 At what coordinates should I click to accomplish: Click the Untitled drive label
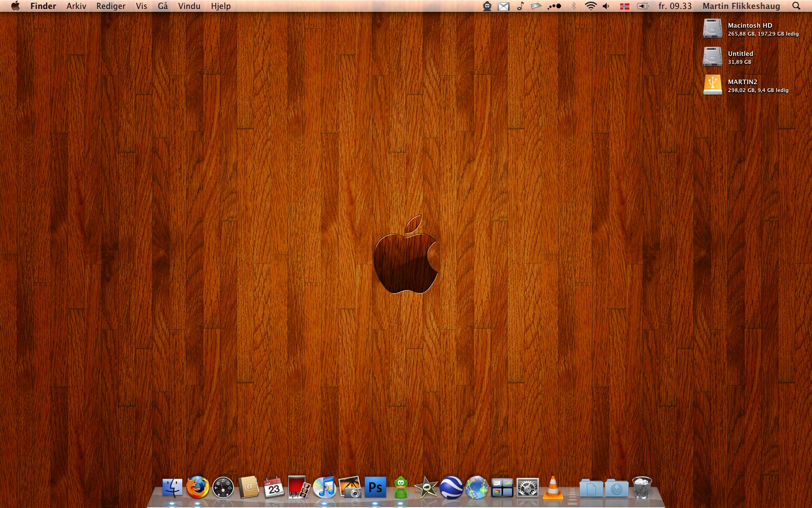tap(740, 54)
